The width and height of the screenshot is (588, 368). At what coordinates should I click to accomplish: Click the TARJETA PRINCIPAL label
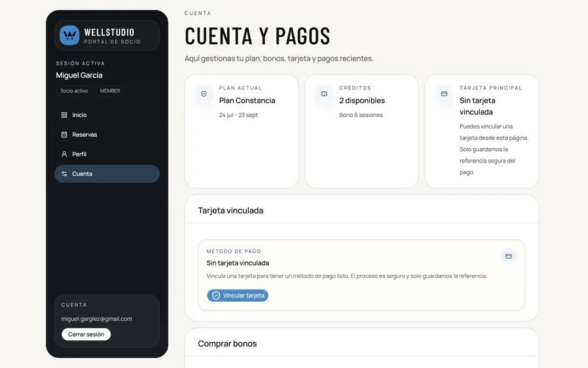[x=491, y=88]
